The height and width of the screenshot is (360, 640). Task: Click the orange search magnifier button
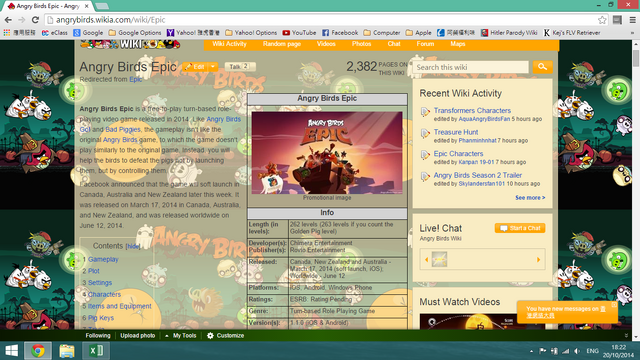point(542,67)
